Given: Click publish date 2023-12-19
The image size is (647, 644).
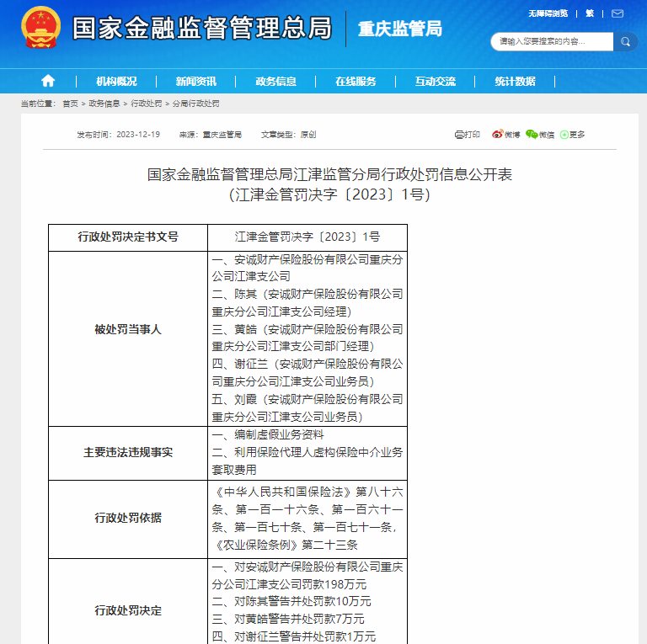Looking at the screenshot, I should pyautogui.click(x=138, y=135).
